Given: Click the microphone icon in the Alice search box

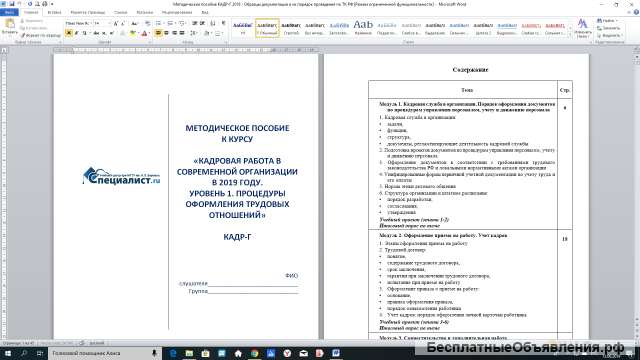Looking at the screenshot, I should tap(154, 353).
